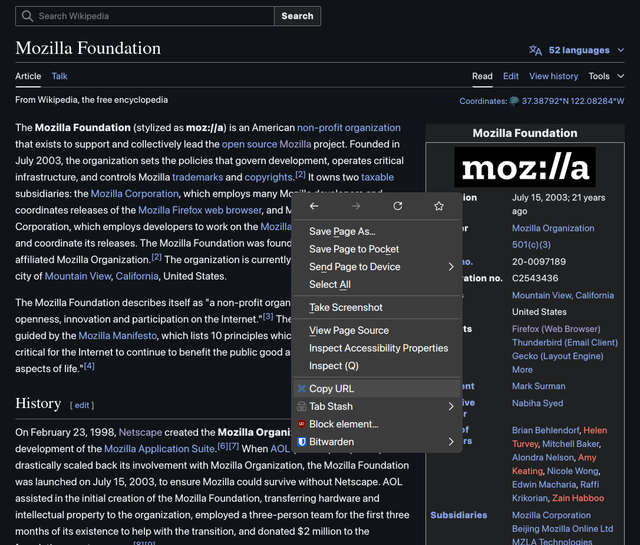Select Inspect (Q) menu entry
This screenshot has height=545, width=640.
click(377, 366)
